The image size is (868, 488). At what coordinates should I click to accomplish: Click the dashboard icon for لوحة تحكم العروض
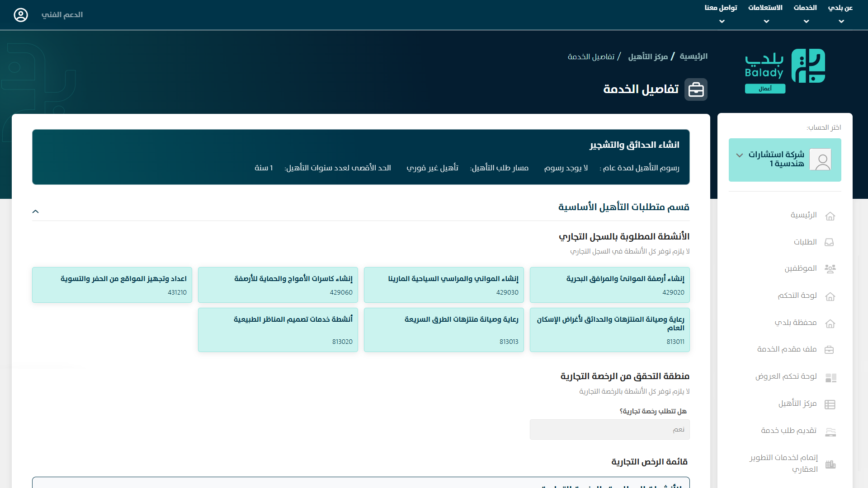click(x=830, y=377)
